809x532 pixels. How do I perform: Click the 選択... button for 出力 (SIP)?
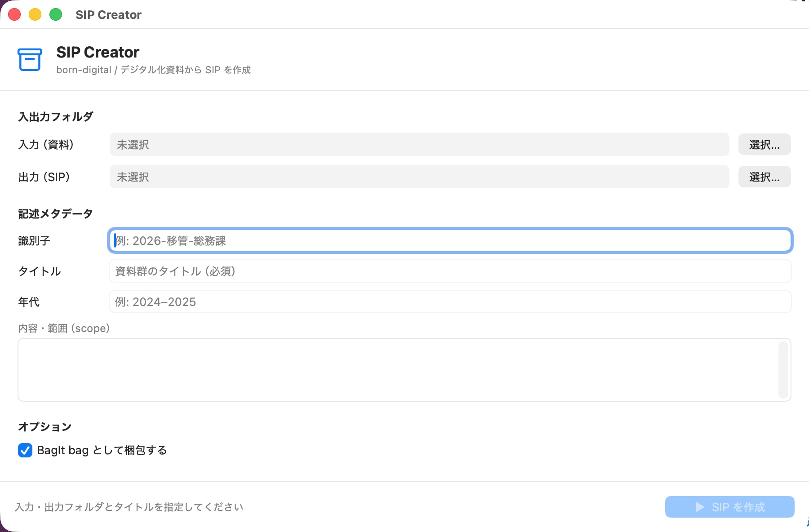765,177
